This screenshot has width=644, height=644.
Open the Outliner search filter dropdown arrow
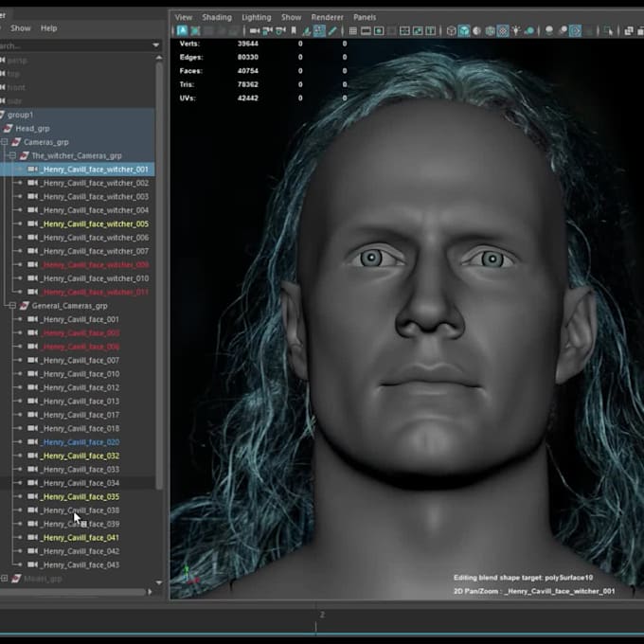[x=155, y=45]
